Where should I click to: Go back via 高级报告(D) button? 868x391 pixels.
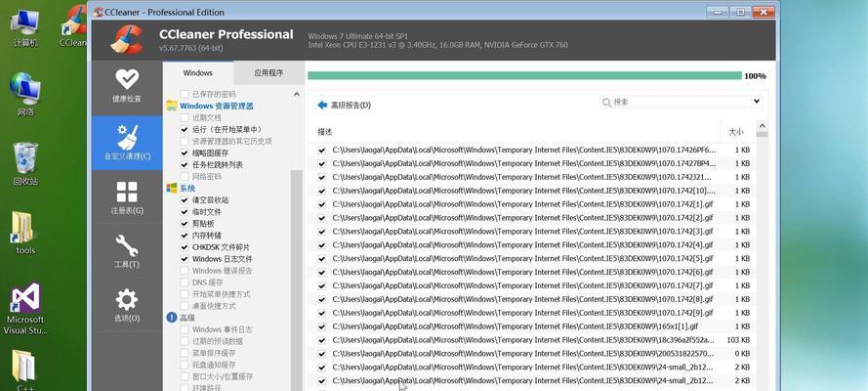click(x=344, y=105)
